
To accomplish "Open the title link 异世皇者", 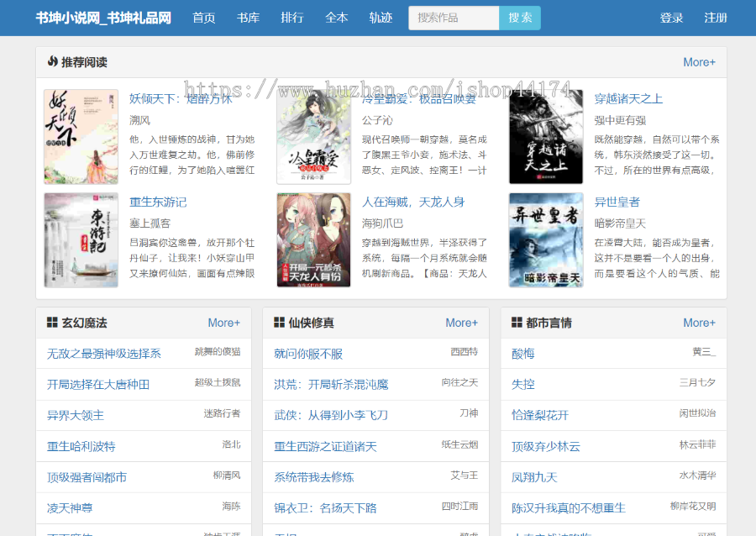I will coord(617,202).
